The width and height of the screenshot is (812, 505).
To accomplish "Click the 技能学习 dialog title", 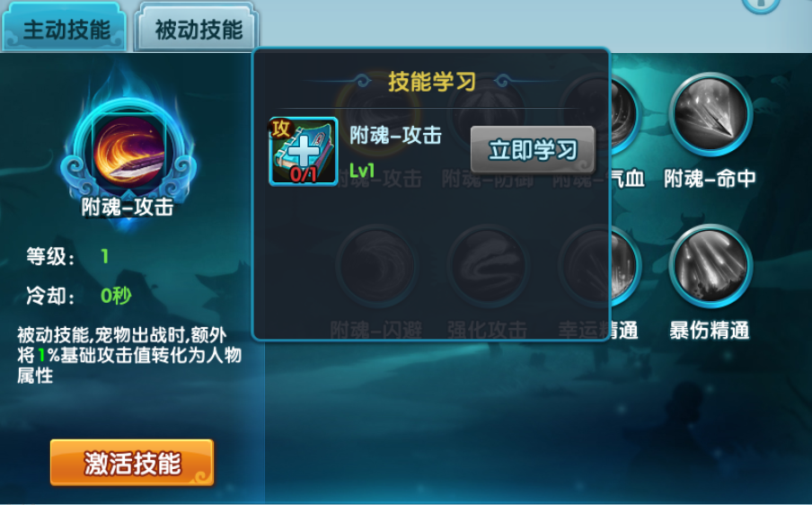I will (x=432, y=82).
